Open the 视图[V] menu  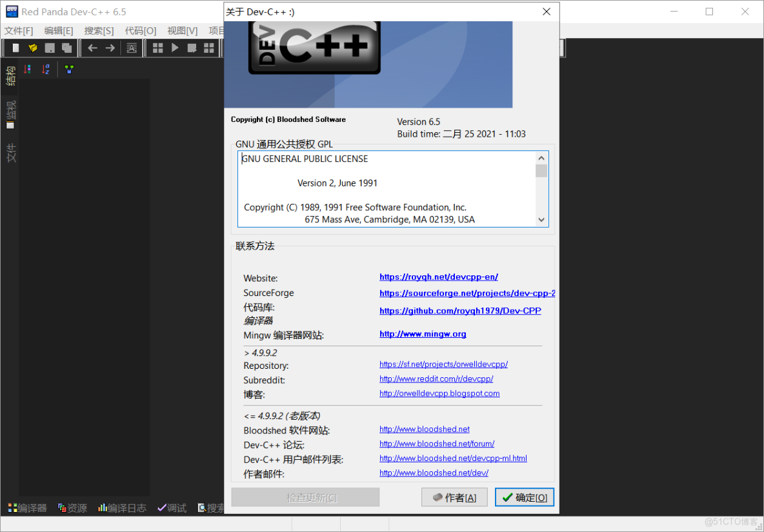pos(181,30)
